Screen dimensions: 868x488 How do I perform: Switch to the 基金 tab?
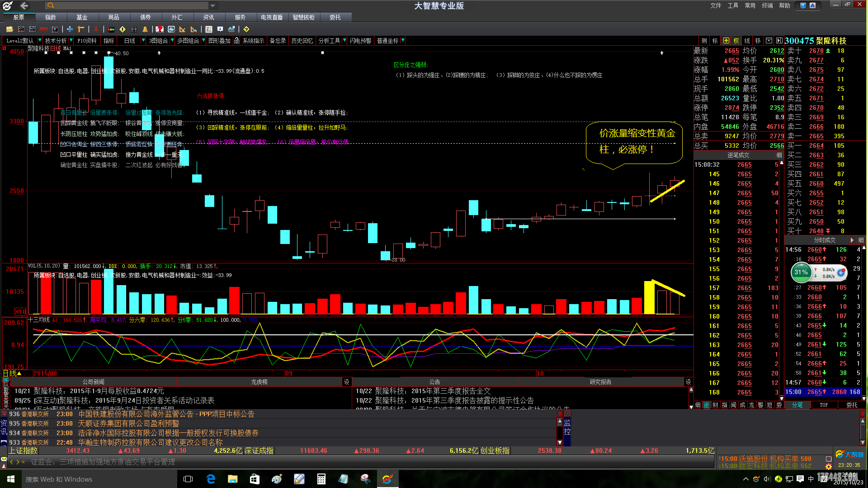pyautogui.click(x=82, y=17)
